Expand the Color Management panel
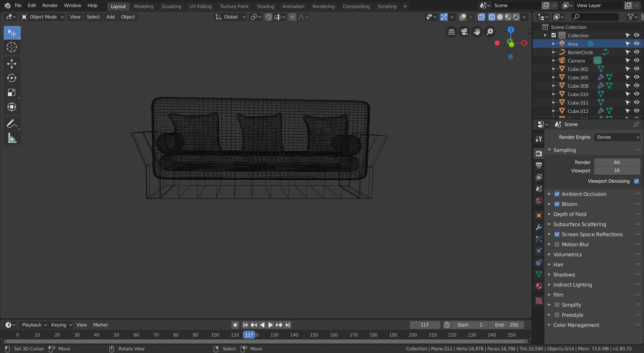Image resolution: width=644 pixels, height=353 pixels. point(576,325)
